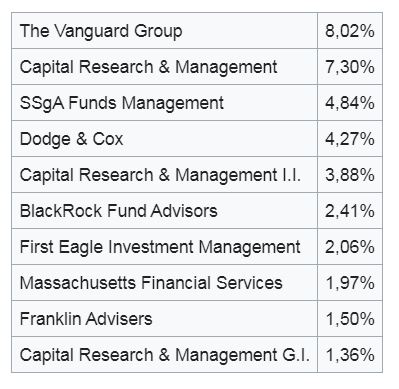Select the 1,97% percentage cell
This screenshot has height=389, width=399.
pos(350,283)
